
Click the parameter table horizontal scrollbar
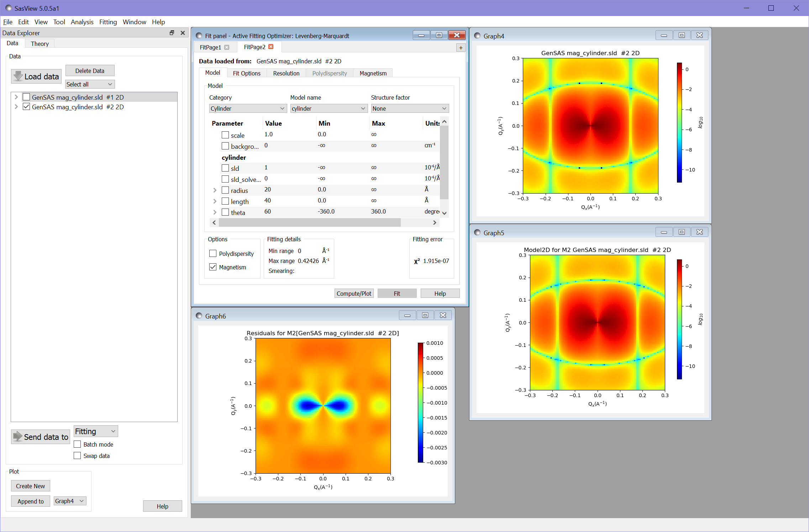pyautogui.click(x=310, y=222)
